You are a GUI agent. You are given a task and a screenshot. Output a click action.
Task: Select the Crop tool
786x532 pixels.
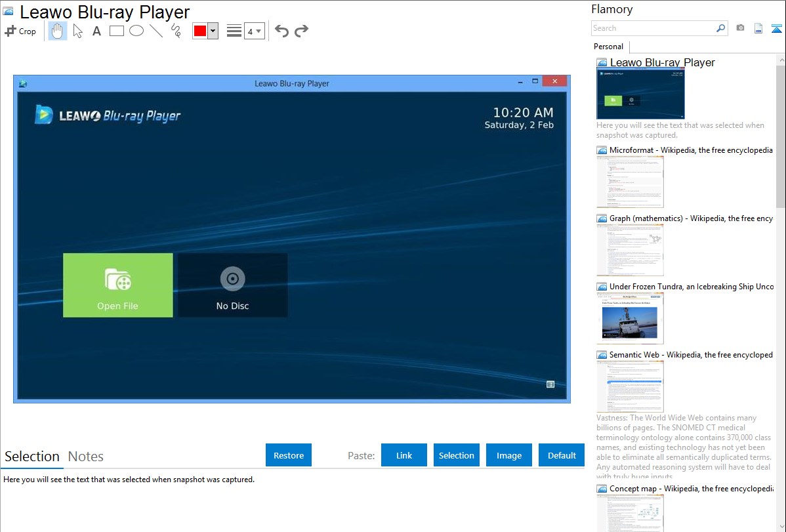tap(20, 31)
